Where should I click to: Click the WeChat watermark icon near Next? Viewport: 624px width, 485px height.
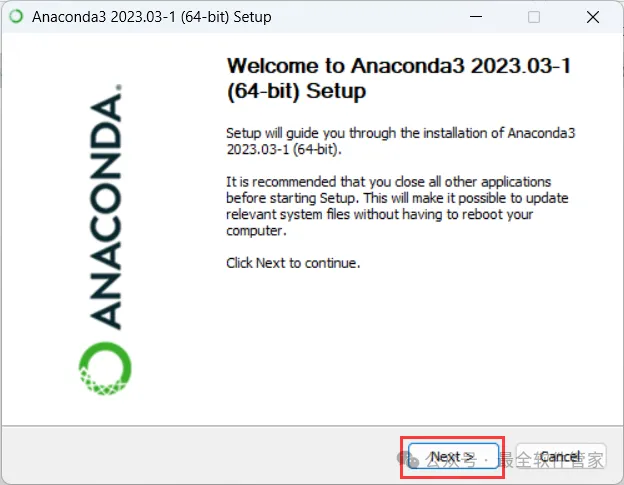pos(408,460)
